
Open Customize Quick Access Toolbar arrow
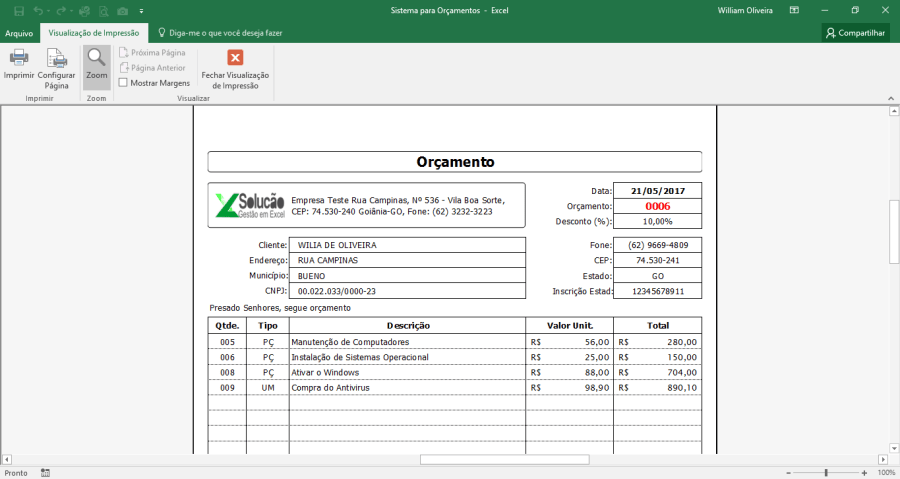point(141,11)
